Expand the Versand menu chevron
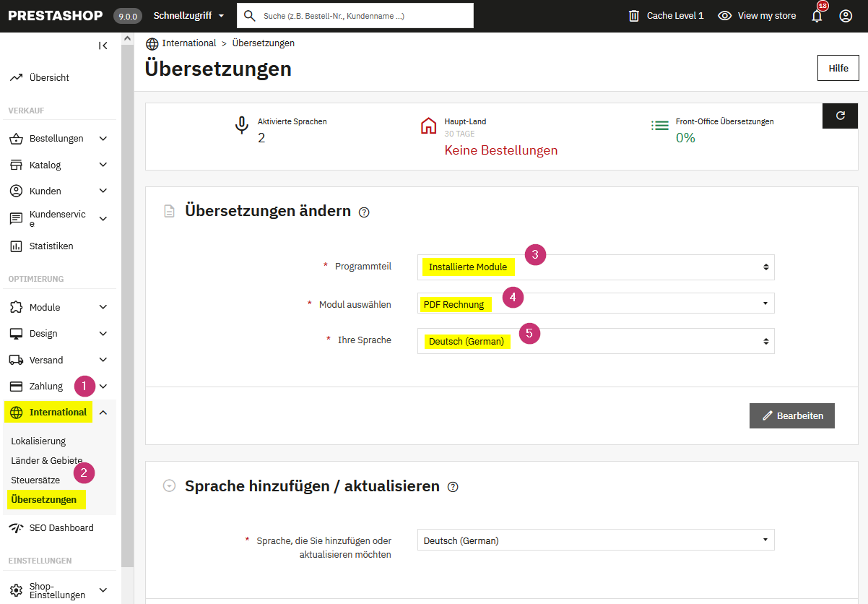The width and height of the screenshot is (868, 604). tap(103, 360)
